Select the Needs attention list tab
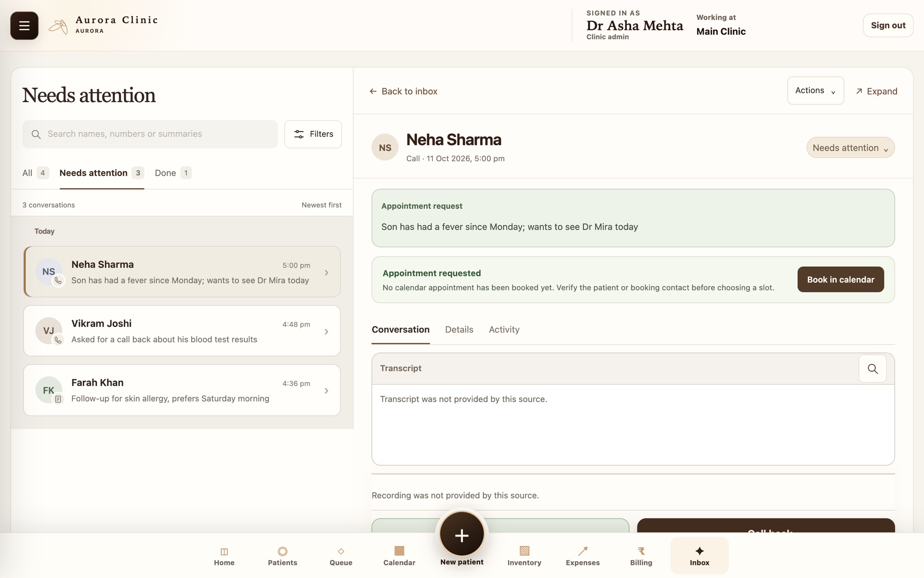Image resolution: width=924 pixels, height=578 pixels. [102, 173]
